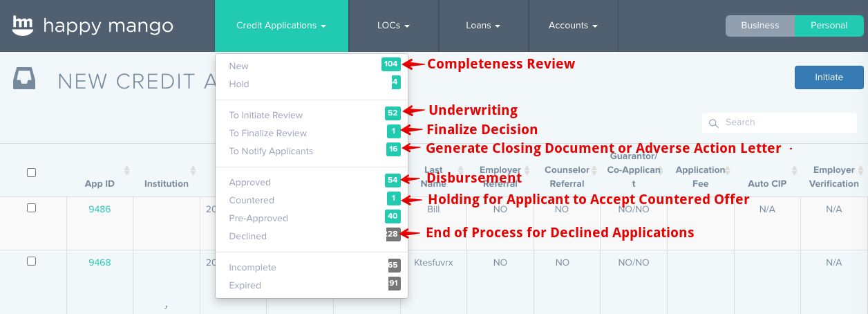This screenshot has width=868, height=314.
Task: Click the 40 badge beside Pre-Approved
Action: click(393, 216)
